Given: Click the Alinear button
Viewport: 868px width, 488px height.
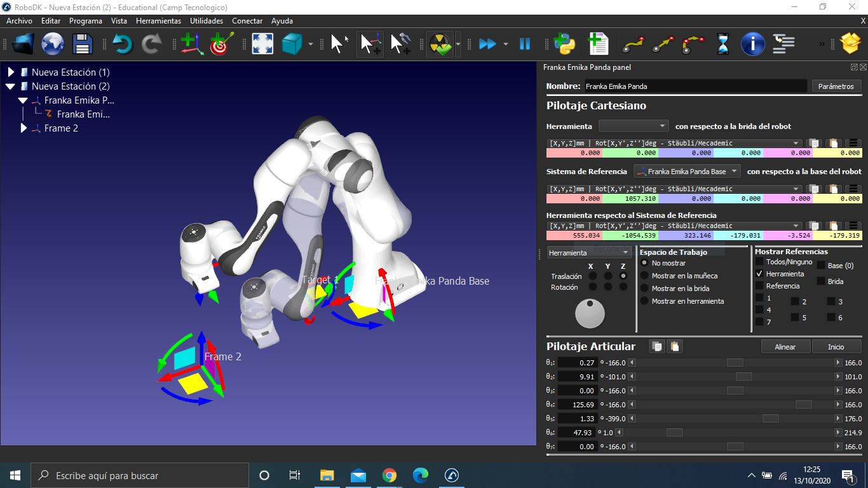Looking at the screenshot, I should coord(785,347).
